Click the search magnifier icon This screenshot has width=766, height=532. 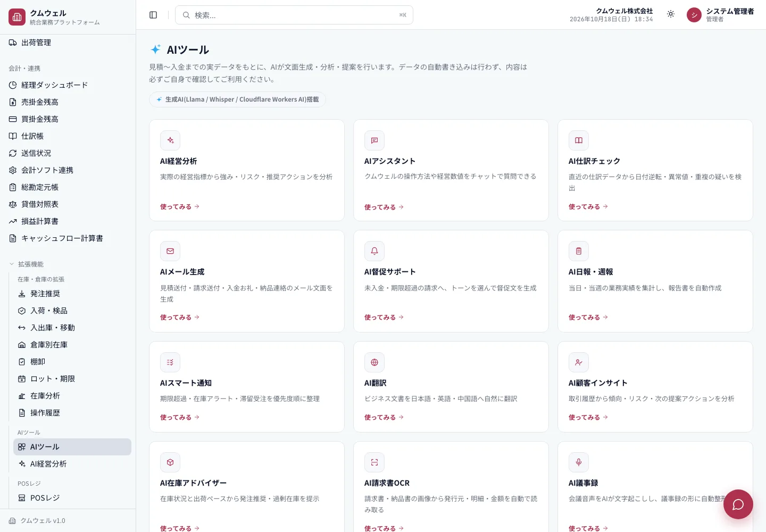(x=186, y=15)
